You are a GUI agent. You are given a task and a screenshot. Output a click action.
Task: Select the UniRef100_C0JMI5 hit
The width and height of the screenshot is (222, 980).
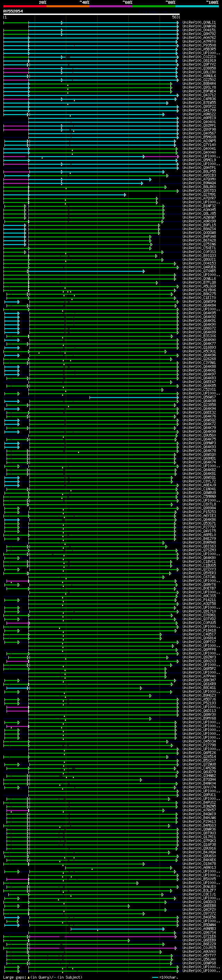199,948
